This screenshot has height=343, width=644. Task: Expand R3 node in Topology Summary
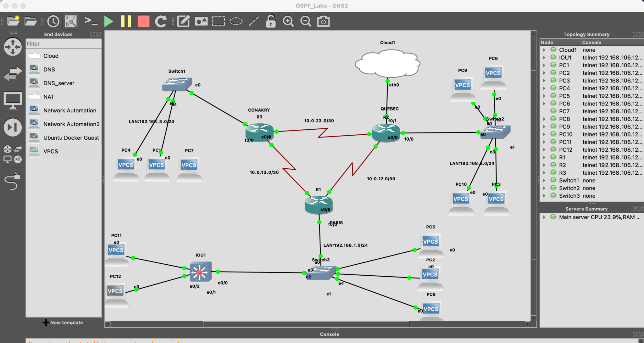544,173
